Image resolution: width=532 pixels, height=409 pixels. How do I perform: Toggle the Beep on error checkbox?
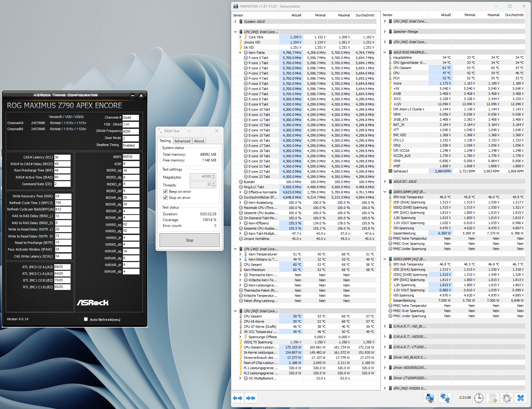coord(165,192)
